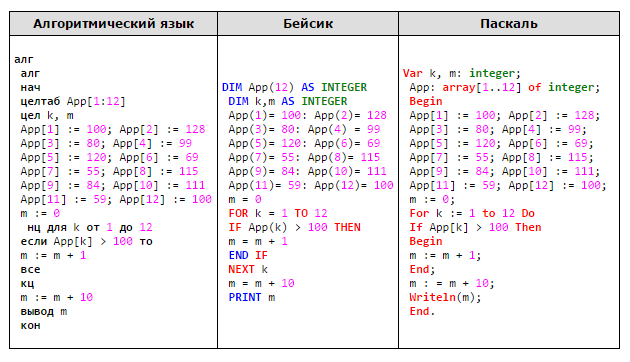Click the "End;" line in Pascal column
Screen dimensions: 630x362
click(x=422, y=269)
